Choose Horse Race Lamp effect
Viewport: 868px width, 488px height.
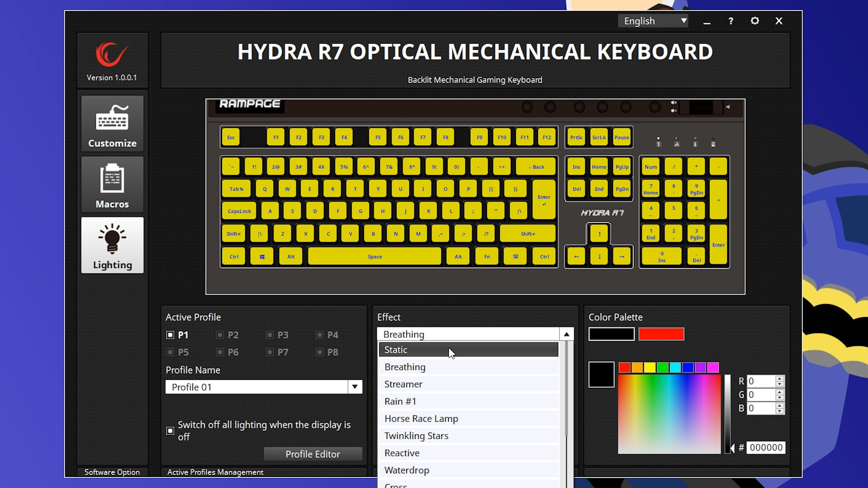pyautogui.click(x=468, y=418)
